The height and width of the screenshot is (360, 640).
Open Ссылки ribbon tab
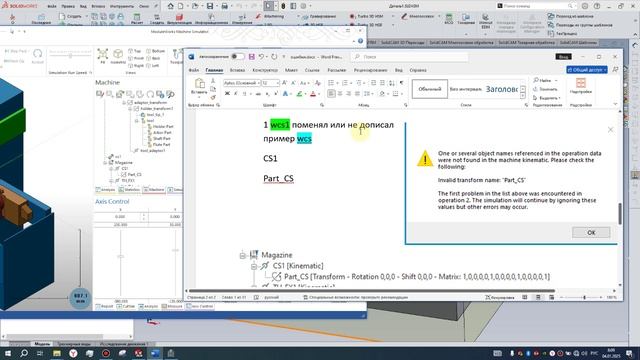pos(312,70)
